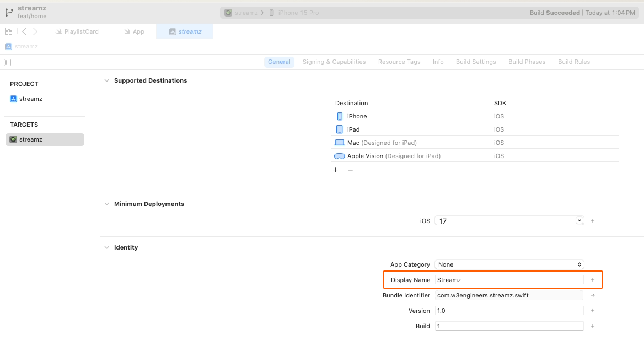
Task: Go forward with the right chevron
Action: (x=35, y=31)
